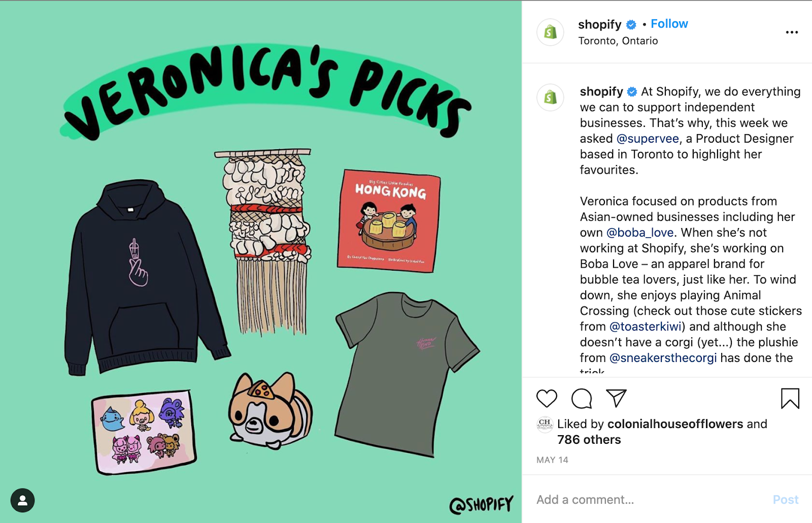Go to @sneakersthecorgi profile
Viewport: 812px width, 523px height.
click(x=663, y=358)
